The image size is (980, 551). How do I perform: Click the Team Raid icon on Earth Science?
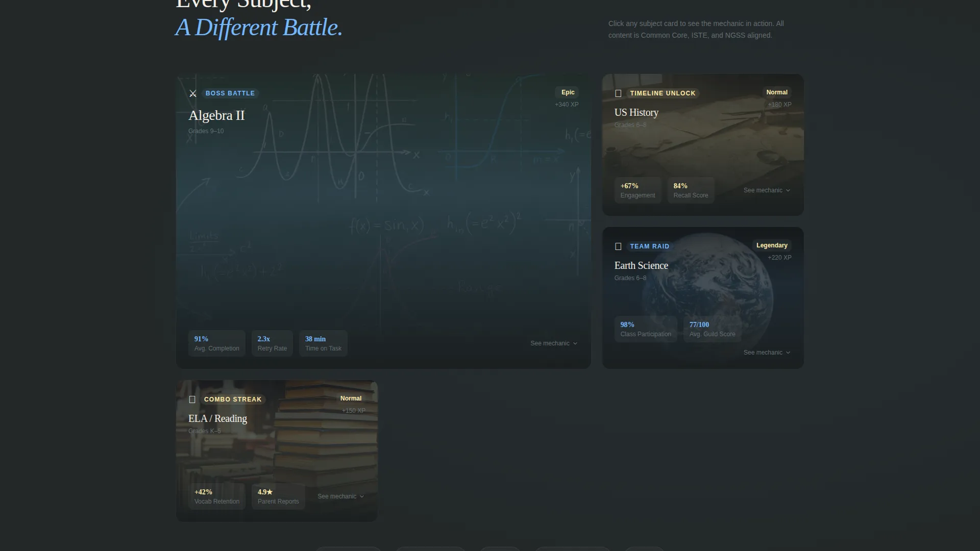click(x=618, y=246)
